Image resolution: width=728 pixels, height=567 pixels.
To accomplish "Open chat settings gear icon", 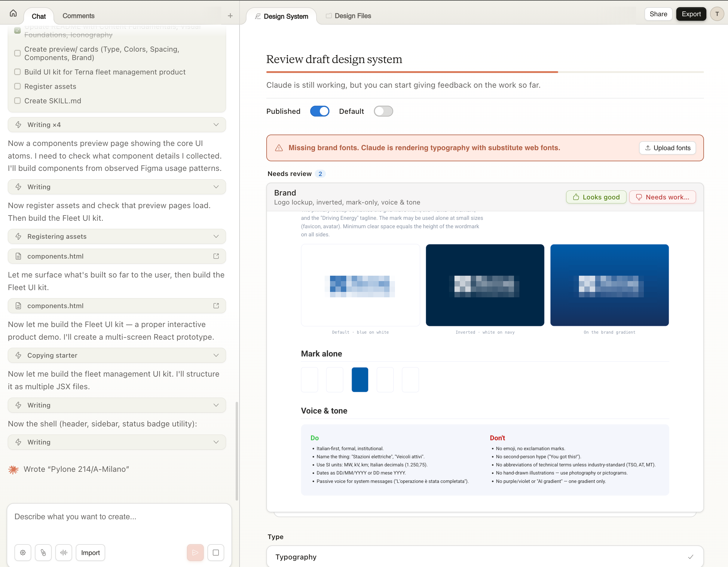I will tap(23, 552).
